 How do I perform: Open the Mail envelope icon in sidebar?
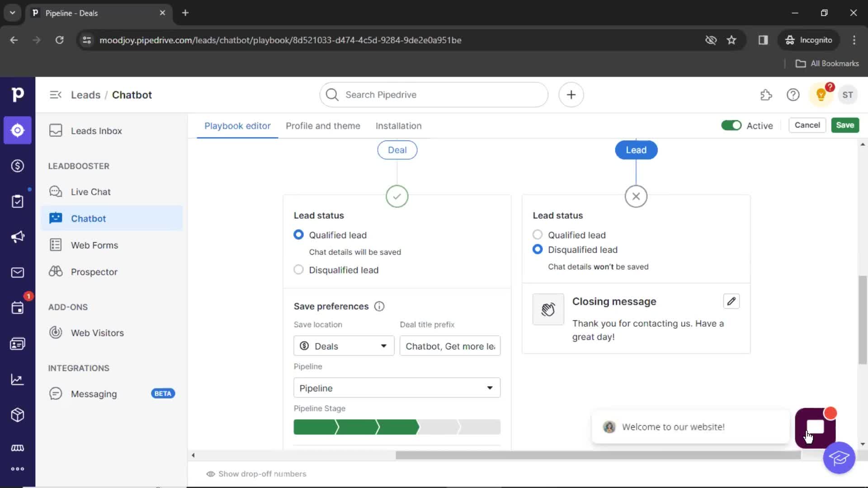pos(17,272)
